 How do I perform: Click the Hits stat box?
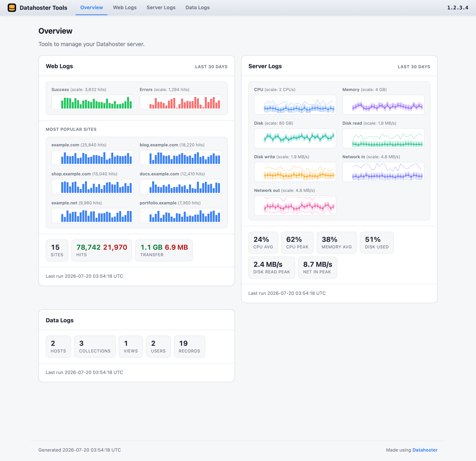coord(102,250)
